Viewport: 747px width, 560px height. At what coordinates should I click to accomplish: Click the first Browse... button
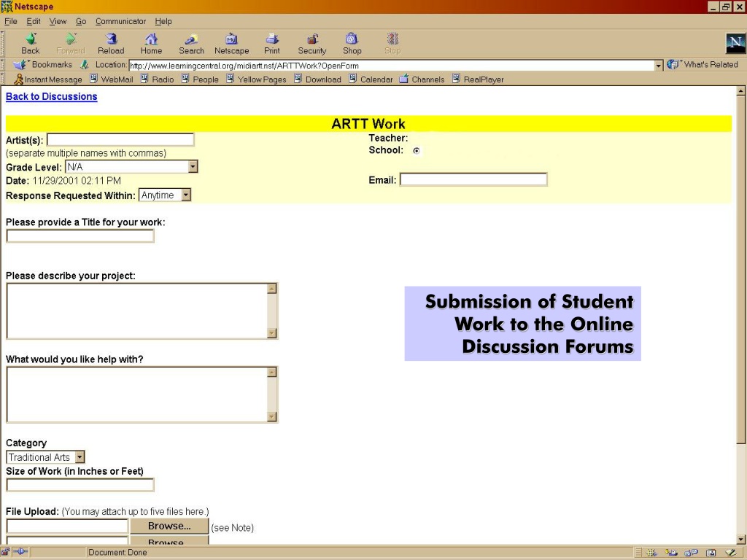click(x=169, y=526)
